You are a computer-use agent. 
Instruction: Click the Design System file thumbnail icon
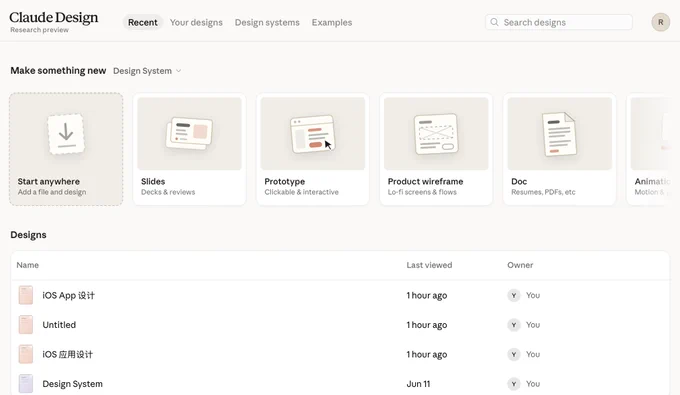[26, 384]
